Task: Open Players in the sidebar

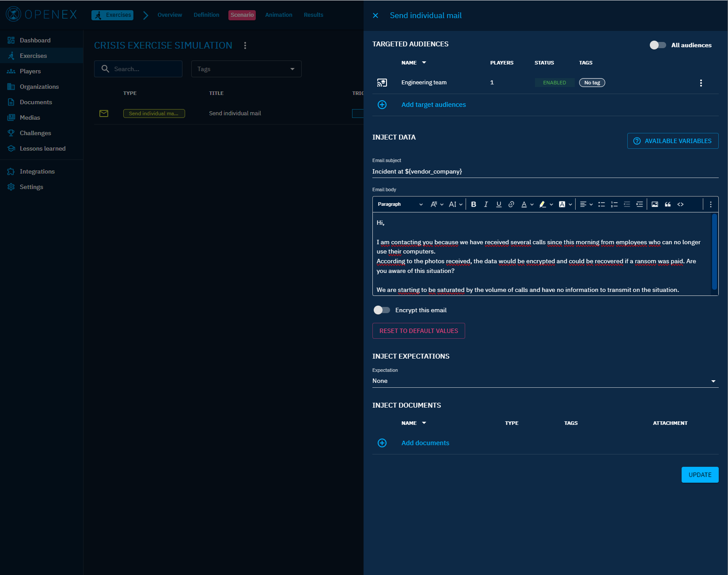Action: (x=30, y=71)
